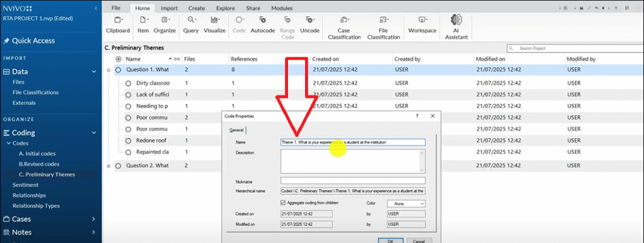This screenshot has height=243, width=644.
Task: Open File Classifications in sidebar
Action: pos(36,92)
